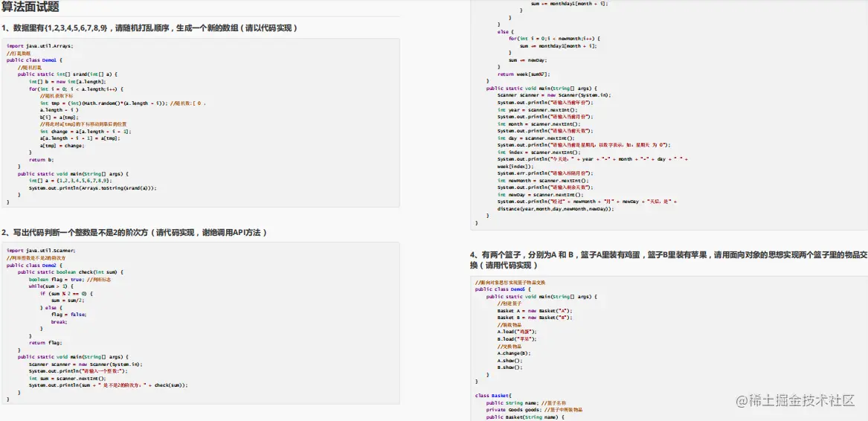Screen dimensions: 868x421
Task: Click the line 'sum += newDay;'
Action: pyautogui.click(x=527, y=60)
